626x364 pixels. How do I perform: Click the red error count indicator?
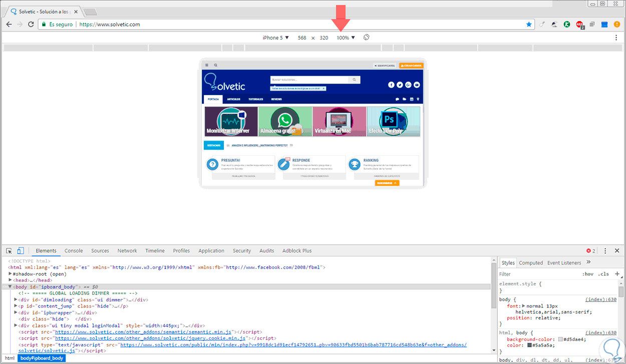coord(591,251)
